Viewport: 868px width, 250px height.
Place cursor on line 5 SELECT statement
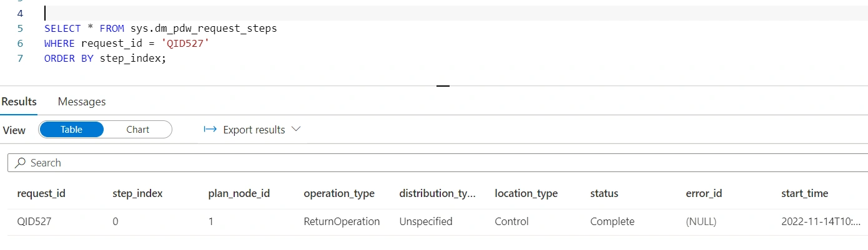pyautogui.click(x=160, y=29)
